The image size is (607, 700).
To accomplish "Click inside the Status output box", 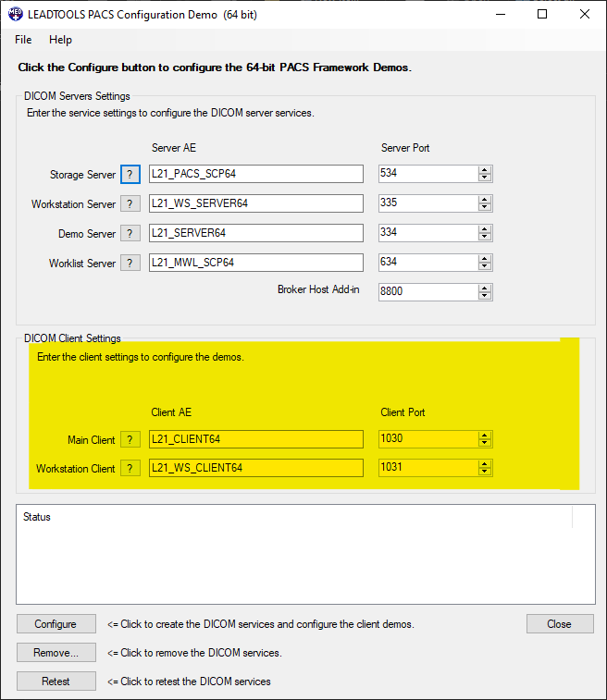I will pos(305,555).
